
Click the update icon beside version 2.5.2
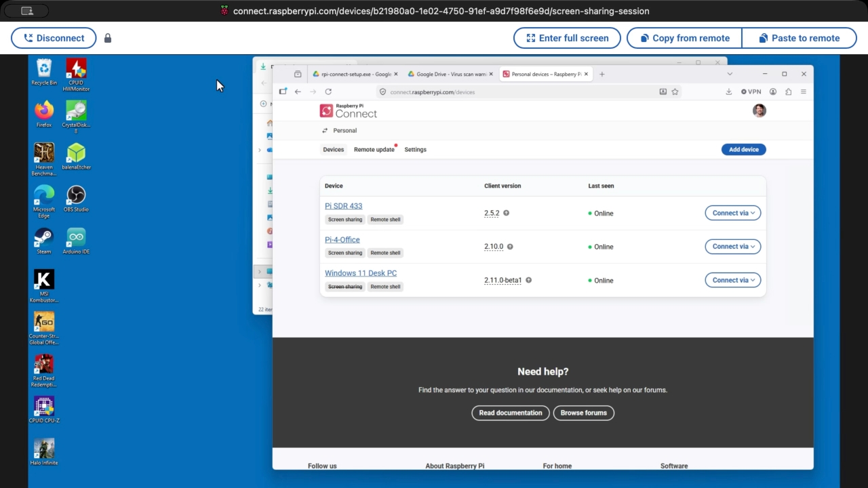click(506, 213)
